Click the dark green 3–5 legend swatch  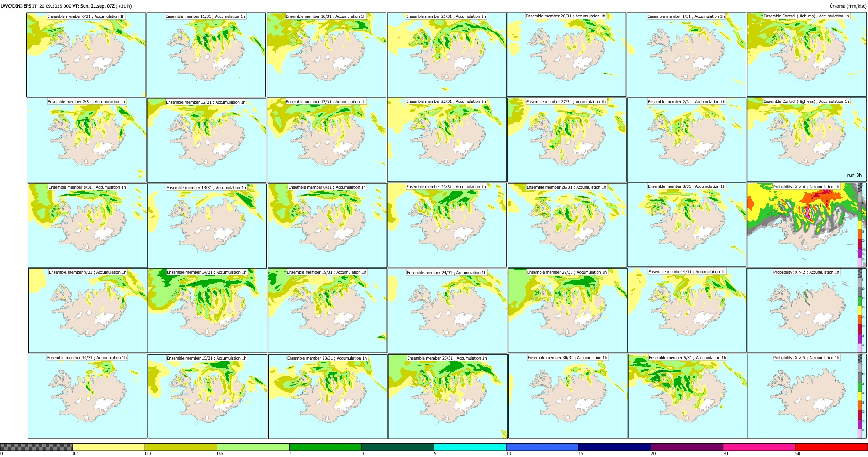(397, 447)
